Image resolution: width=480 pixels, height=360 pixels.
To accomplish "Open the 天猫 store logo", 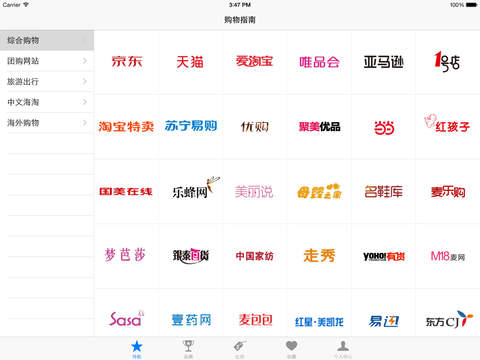I will pyautogui.click(x=190, y=62).
